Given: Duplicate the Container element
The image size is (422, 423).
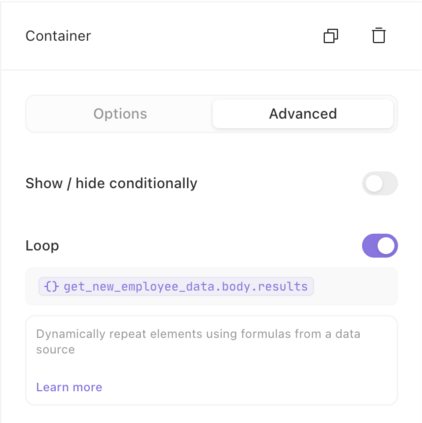Looking at the screenshot, I should 331,36.
